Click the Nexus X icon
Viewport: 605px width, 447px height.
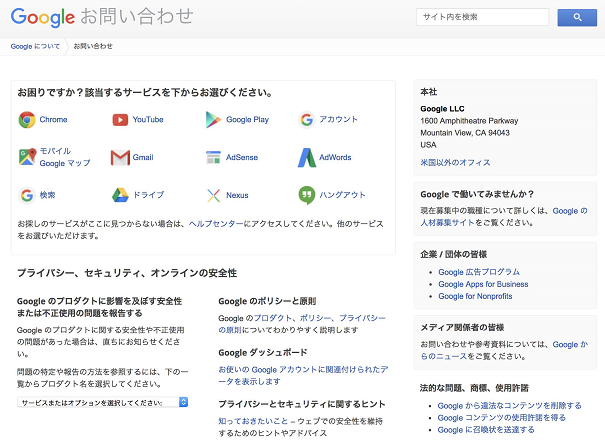(x=213, y=196)
